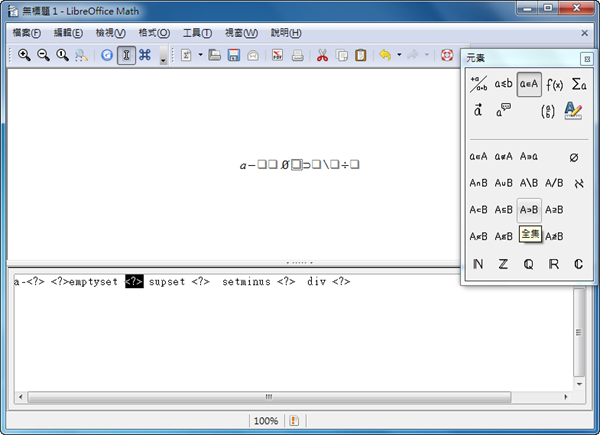Open the 說明(H) menu
Viewport: 600px width, 435px height.
[286, 33]
